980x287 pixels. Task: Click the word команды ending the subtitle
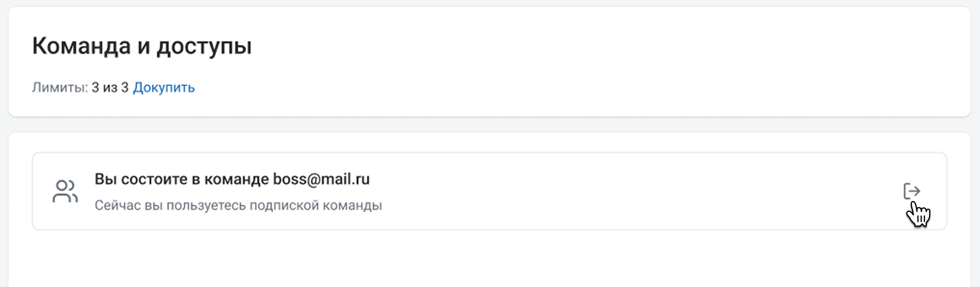[x=352, y=206]
